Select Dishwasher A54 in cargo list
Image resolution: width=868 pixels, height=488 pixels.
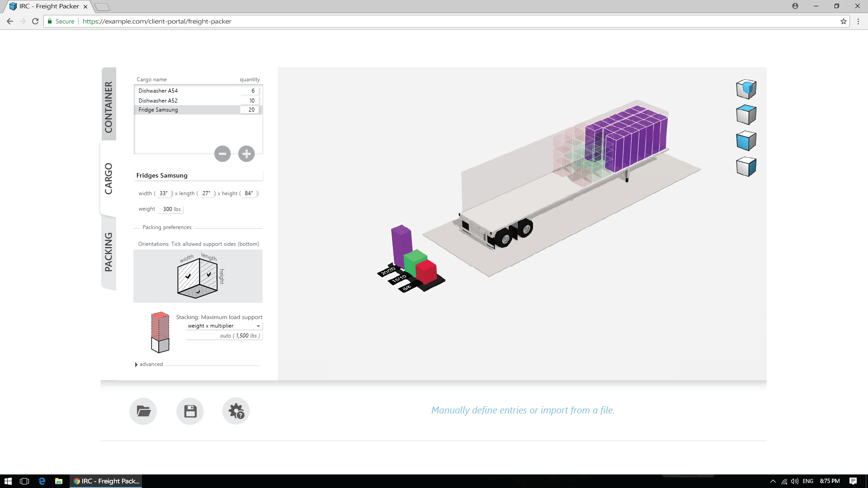[158, 91]
